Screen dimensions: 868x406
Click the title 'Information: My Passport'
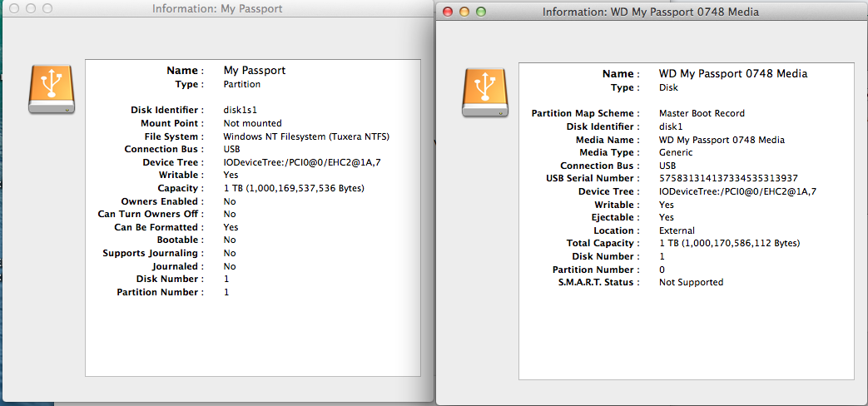coord(217,9)
